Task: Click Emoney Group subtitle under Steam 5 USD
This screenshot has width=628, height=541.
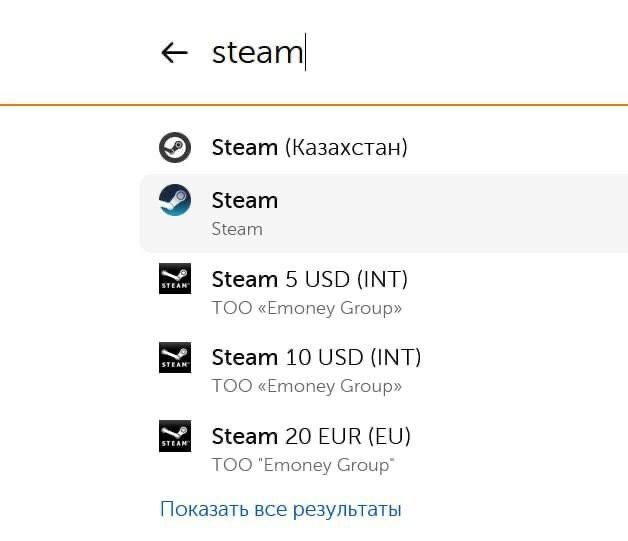Action: point(307,308)
